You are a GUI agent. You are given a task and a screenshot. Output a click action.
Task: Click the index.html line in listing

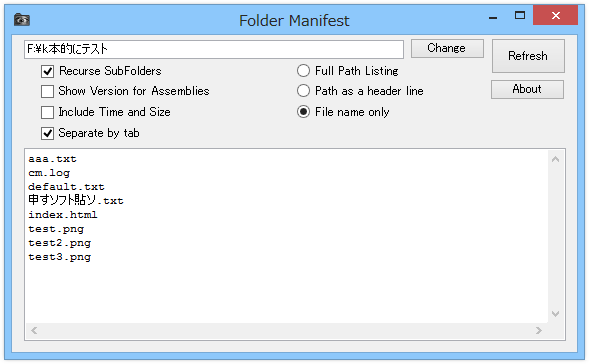pos(63,215)
